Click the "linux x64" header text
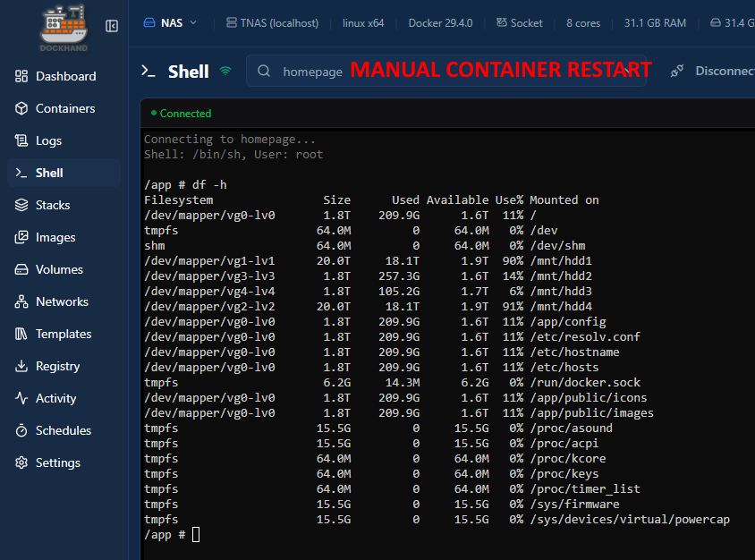 pyautogui.click(x=363, y=23)
